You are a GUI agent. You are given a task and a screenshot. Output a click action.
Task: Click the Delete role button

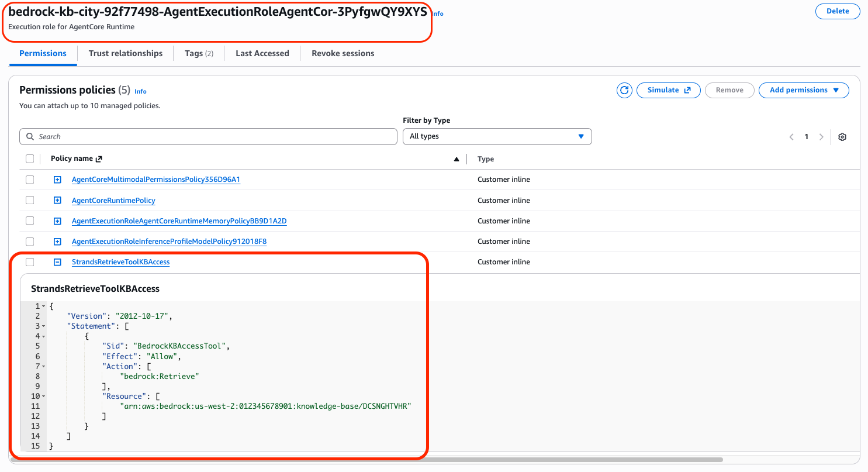[x=838, y=11]
